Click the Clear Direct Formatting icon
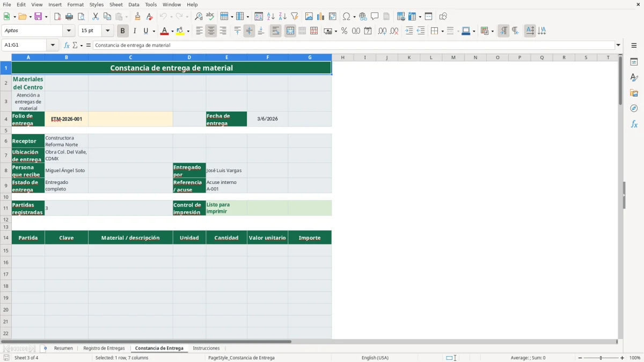 pyautogui.click(x=149, y=17)
